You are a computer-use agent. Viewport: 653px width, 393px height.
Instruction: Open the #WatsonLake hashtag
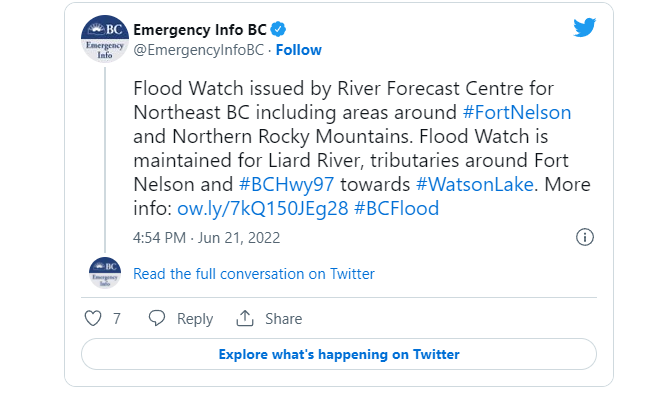[x=475, y=184]
